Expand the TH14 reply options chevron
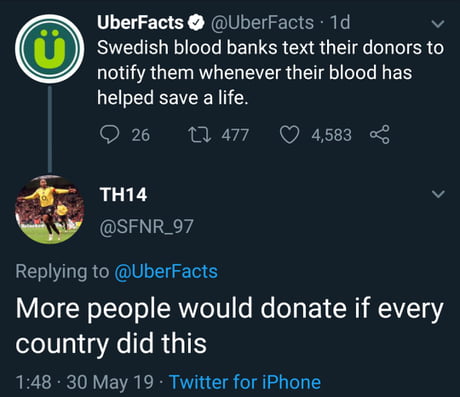 438,194
